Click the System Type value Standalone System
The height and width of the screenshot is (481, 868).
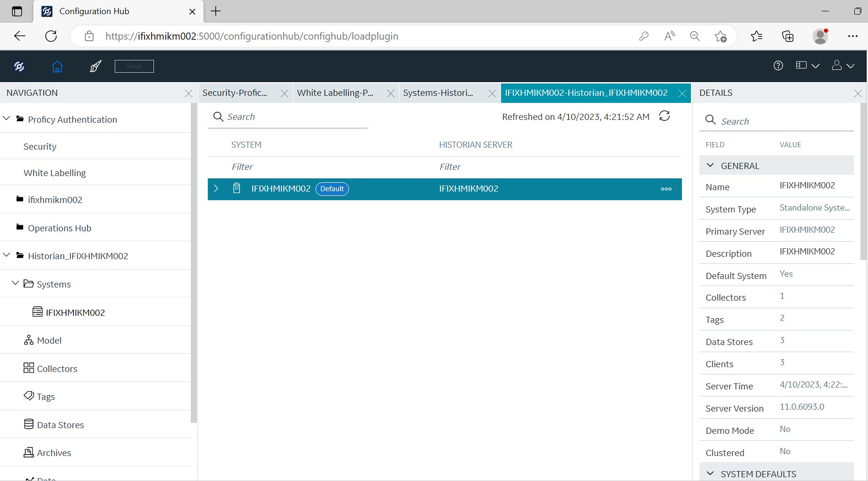[815, 208]
